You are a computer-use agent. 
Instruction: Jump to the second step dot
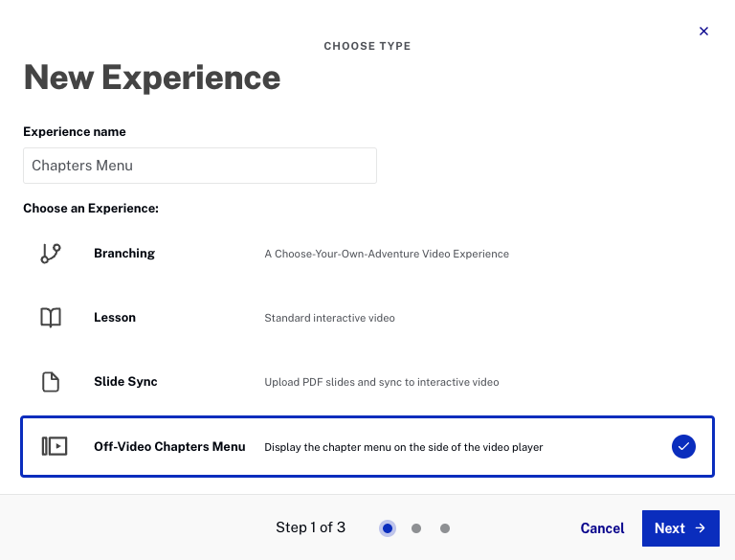[416, 528]
